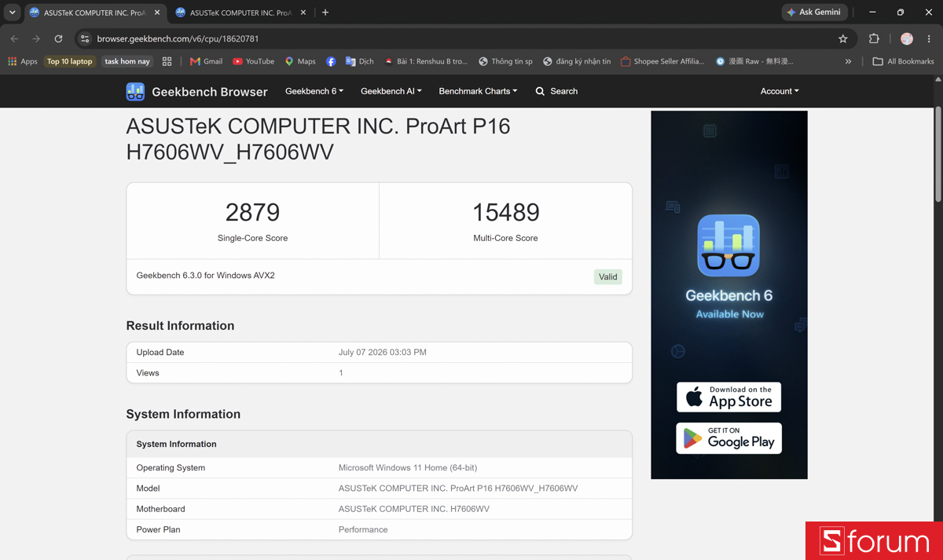This screenshot has width=943, height=560.
Task: Close the first ASUSTeK tab
Action: coord(157,13)
